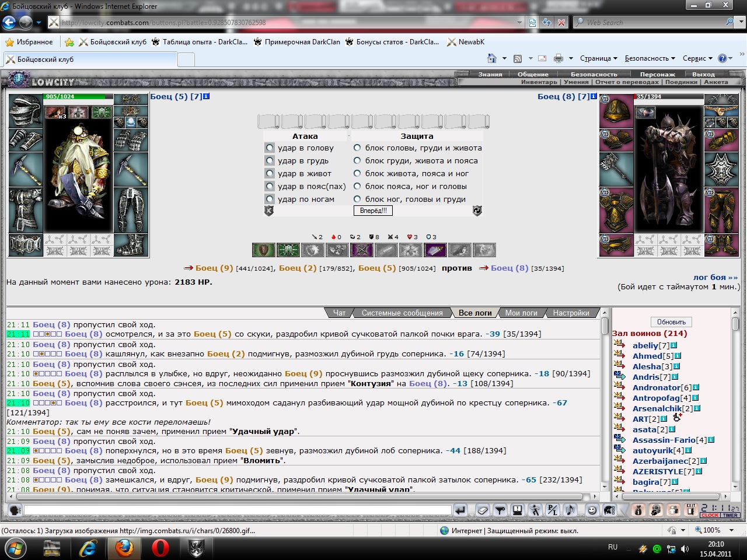747x560 pixels.
Task: Click the green HP bar 905/1024
Action: (x=78, y=97)
